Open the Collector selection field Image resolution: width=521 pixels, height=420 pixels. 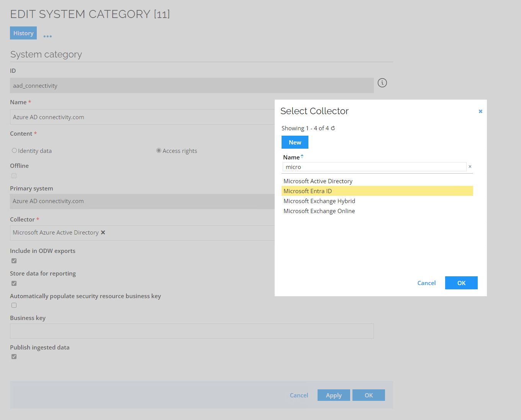(x=142, y=233)
